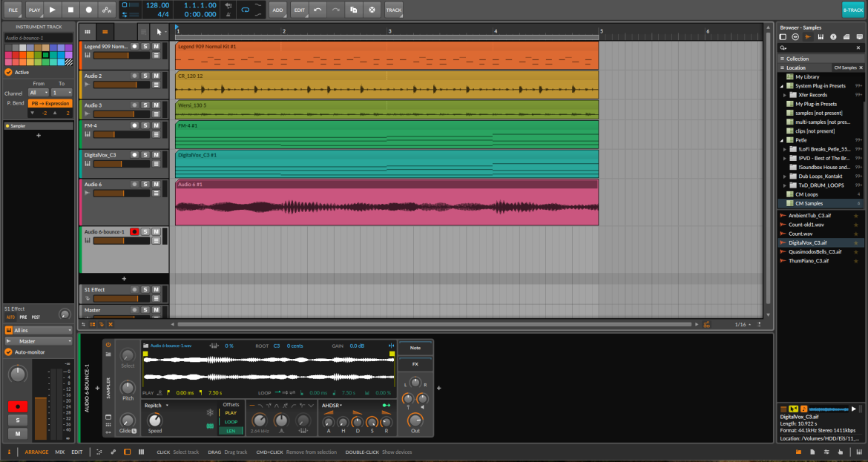The height and width of the screenshot is (462, 868).
Task: Mute the Audio 2 track
Action: point(156,76)
